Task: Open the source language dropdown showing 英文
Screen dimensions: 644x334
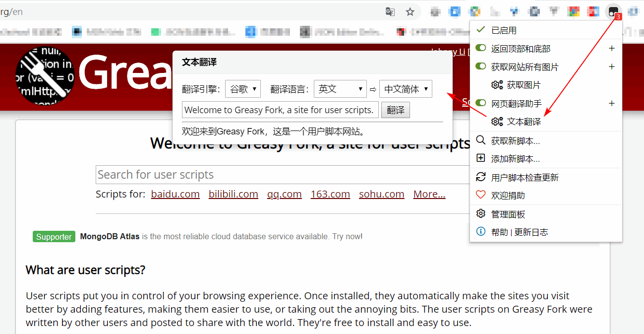Action: tap(340, 89)
